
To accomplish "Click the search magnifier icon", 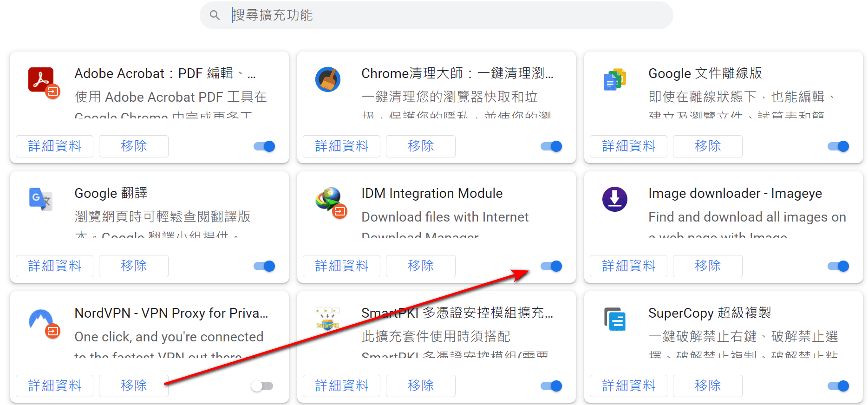I will (x=215, y=15).
